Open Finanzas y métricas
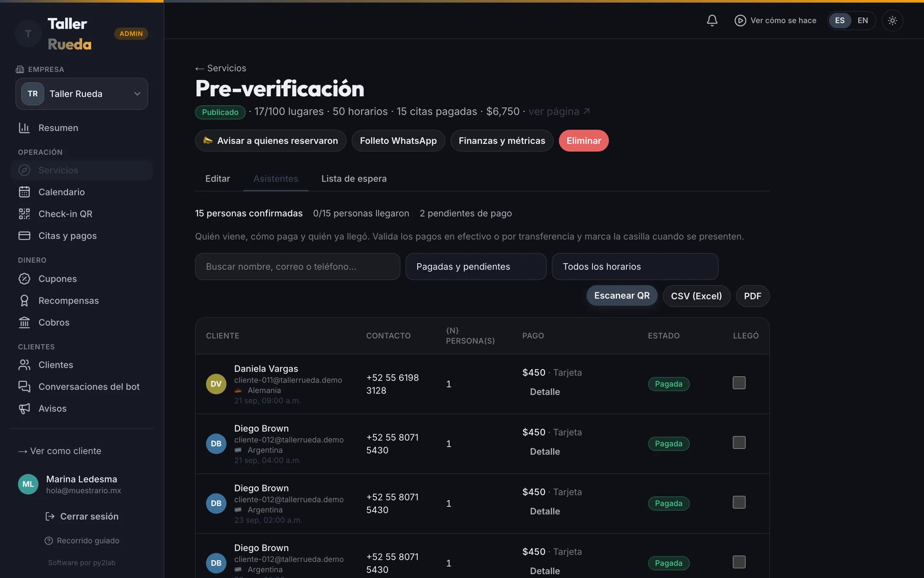 coord(502,141)
